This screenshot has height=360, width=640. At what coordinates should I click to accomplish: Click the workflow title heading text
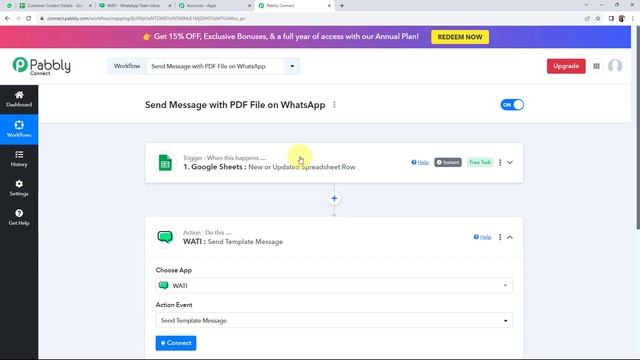click(235, 105)
